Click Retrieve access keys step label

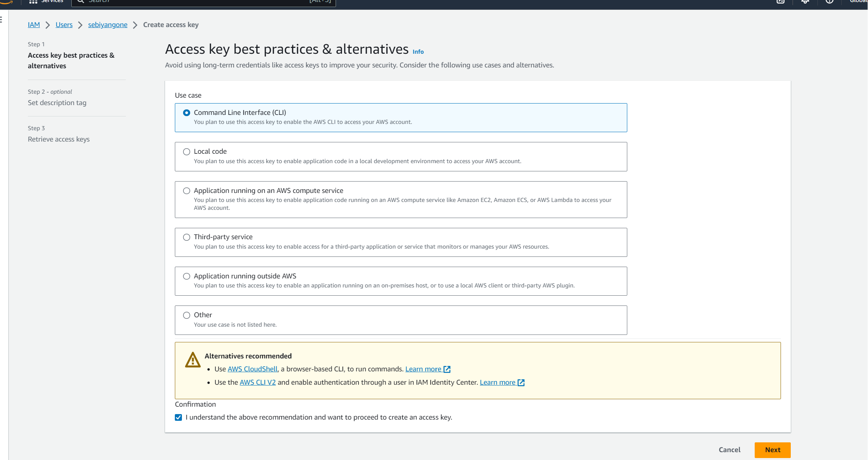pos(58,139)
